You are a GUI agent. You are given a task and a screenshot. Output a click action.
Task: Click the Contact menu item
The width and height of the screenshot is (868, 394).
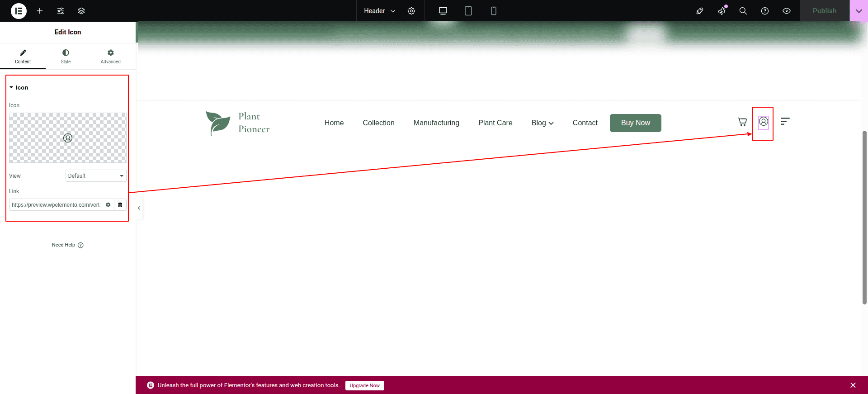click(585, 123)
